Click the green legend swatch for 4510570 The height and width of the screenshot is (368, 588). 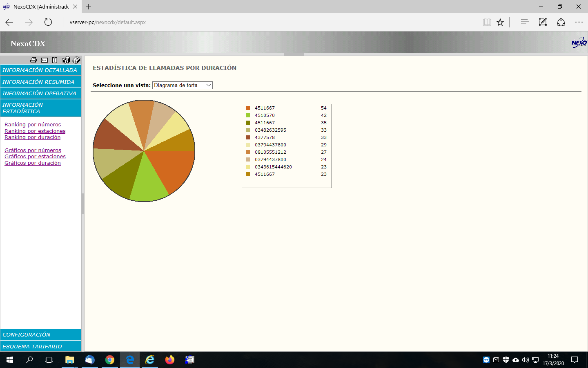pos(248,115)
